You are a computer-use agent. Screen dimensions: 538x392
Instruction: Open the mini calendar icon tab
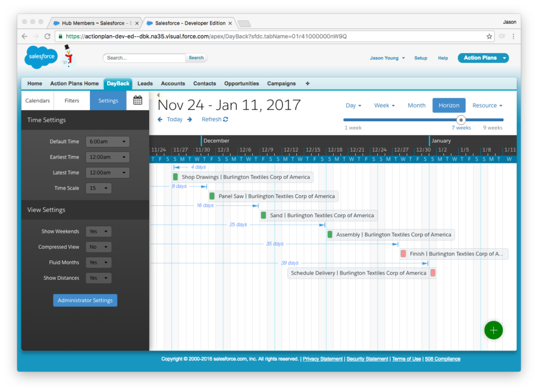(x=138, y=100)
